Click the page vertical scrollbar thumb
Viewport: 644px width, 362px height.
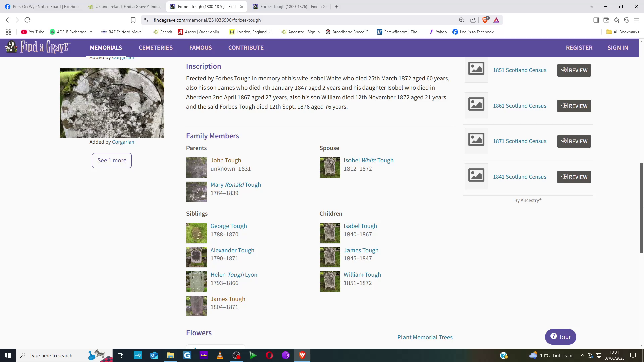click(641, 208)
